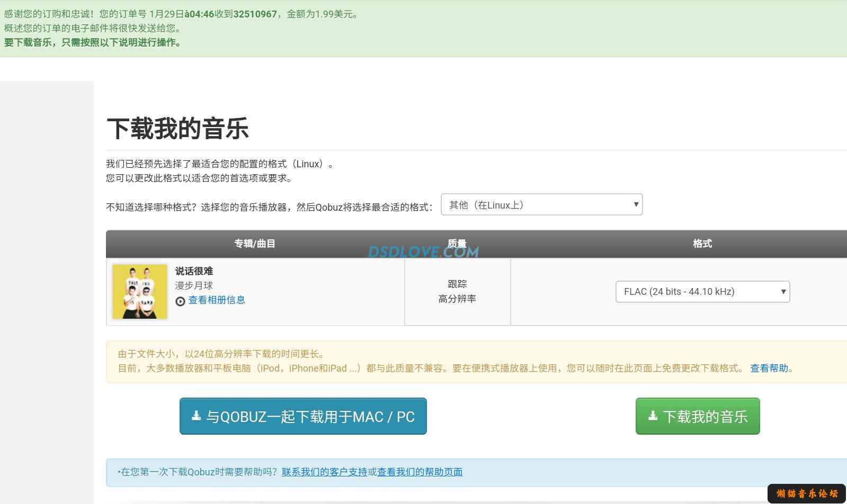Open the 查看帮助 link in yellow notice
The width and height of the screenshot is (847, 504).
coord(769,368)
